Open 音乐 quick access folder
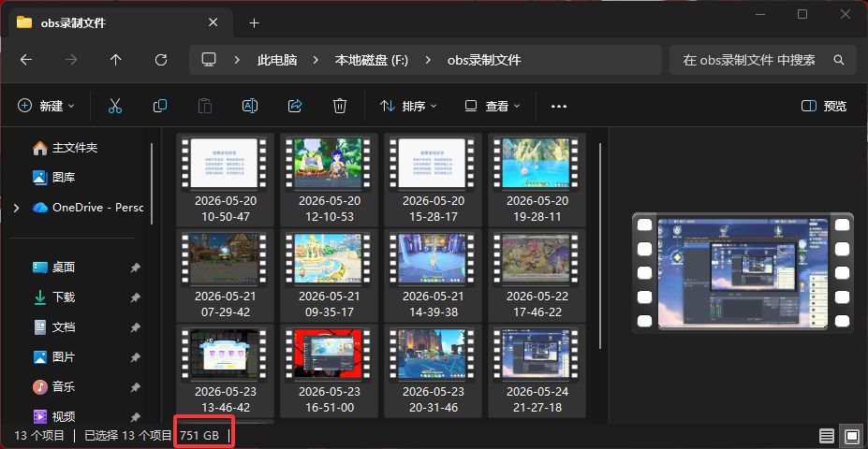This screenshot has width=868, height=449. 53,387
